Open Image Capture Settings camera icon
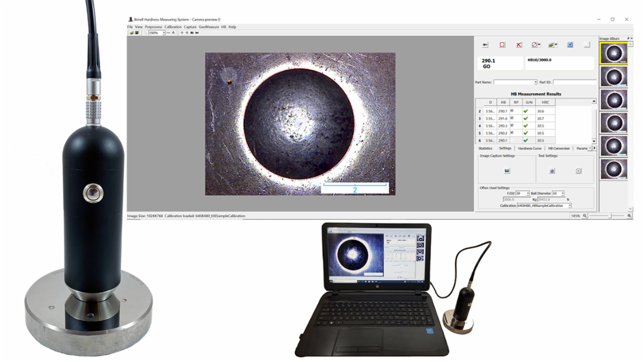644x362 pixels. point(507,171)
